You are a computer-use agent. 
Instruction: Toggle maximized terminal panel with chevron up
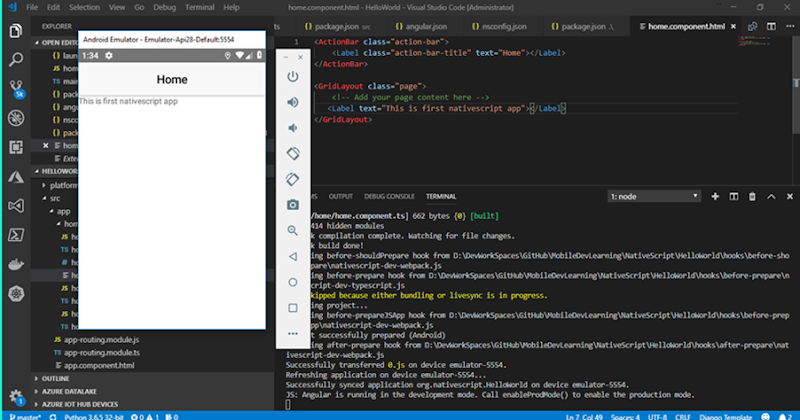tap(770, 197)
